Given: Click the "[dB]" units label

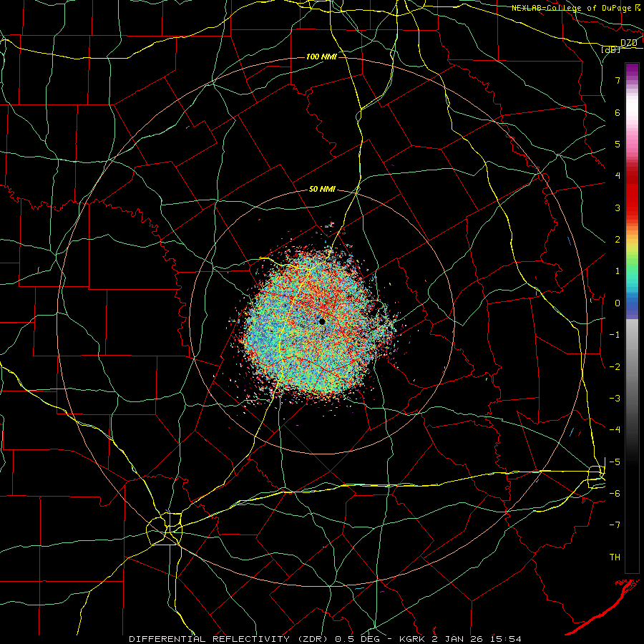Looking at the screenshot, I should point(611,49).
